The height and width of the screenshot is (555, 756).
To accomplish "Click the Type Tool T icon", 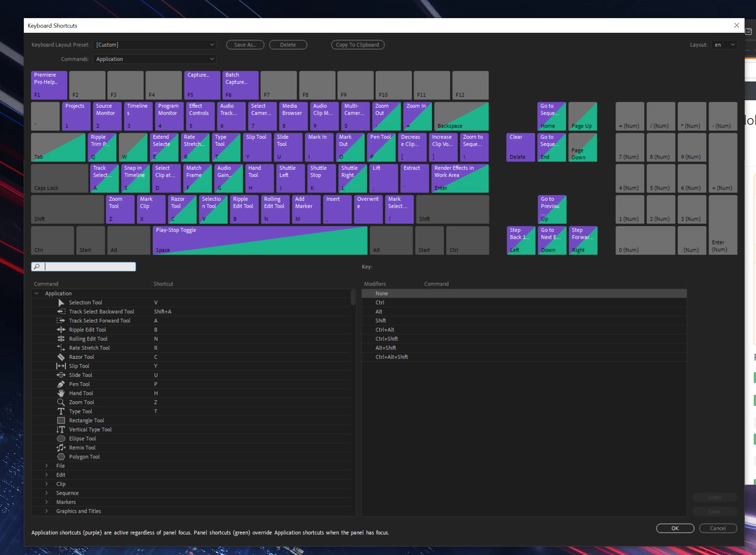I will point(61,411).
